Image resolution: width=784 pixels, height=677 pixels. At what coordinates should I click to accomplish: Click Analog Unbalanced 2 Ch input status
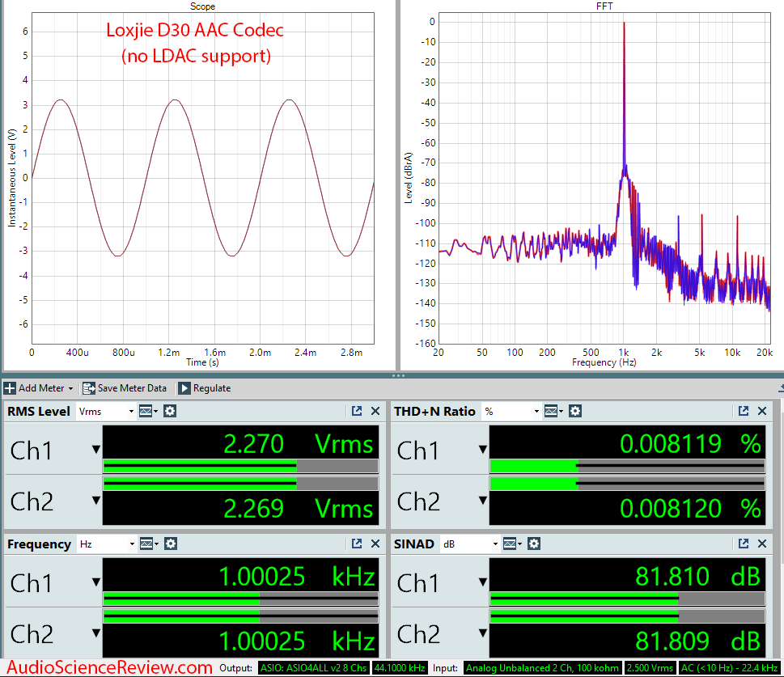(543, 668)
